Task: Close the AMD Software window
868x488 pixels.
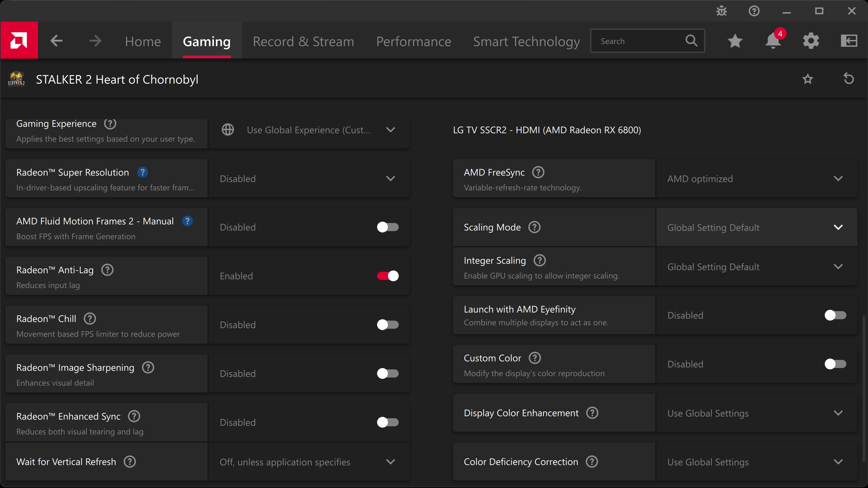Action: 851,11
